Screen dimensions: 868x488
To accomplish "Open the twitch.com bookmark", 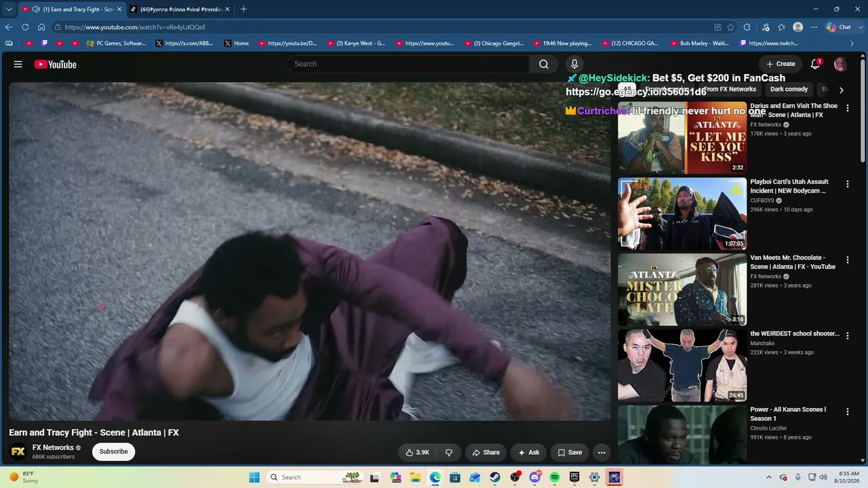I will 769,43.
